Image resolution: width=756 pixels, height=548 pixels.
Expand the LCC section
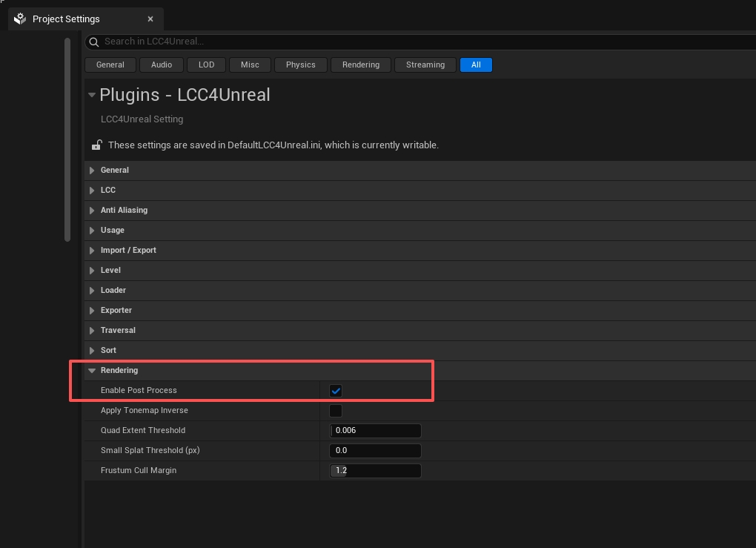click(x=92, y=190)
